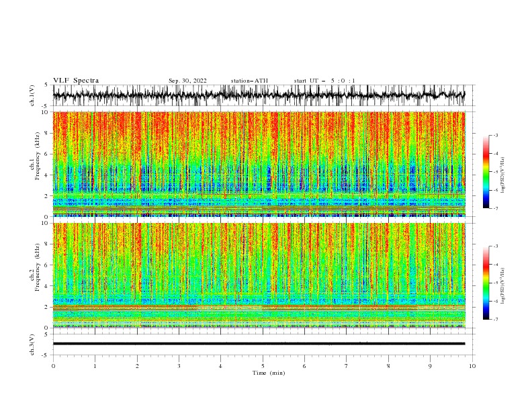Select the ch.1 colorbar "log(PSD)(V²/Hz)" label
Image resolution: width=532 pixels, height=411 pixels.
click(x=503, y=175)
